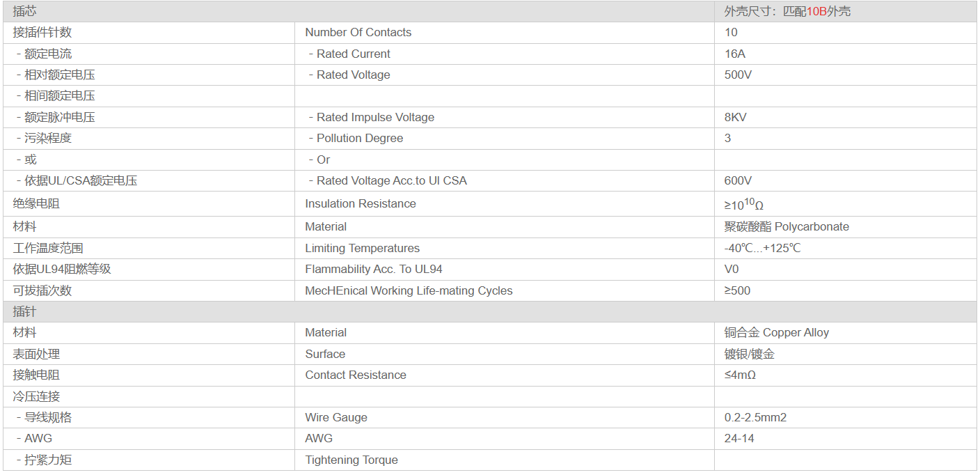Click the Limiting Temperatures label
Screen dimensions: 980x475
pos(362,248)
